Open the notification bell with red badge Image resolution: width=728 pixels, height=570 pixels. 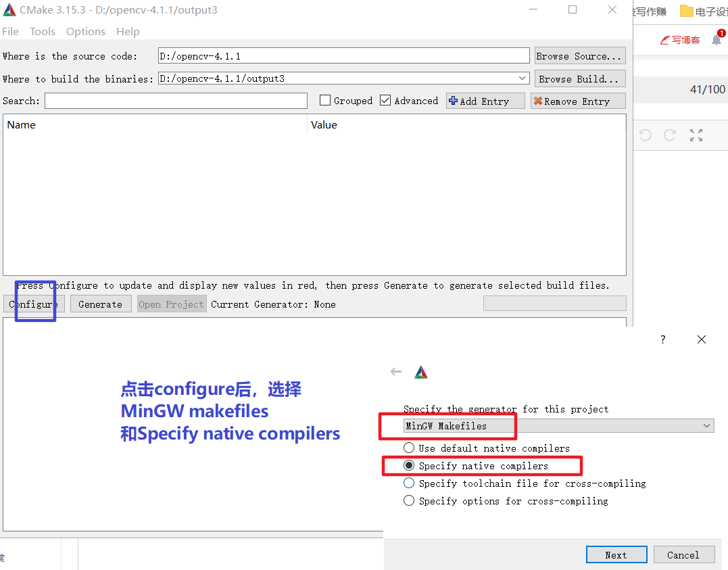pyautogui.click(x=718, y=39)
